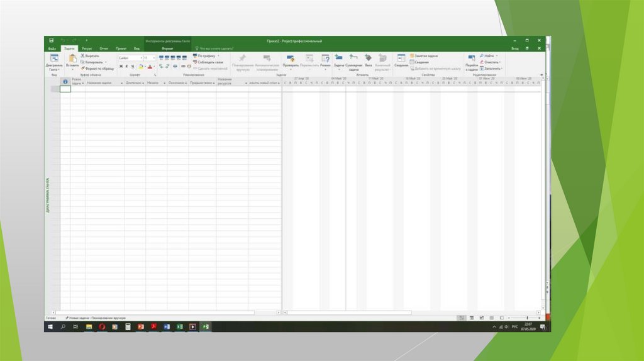Screen dimensions: 644x361
Task: Click the outdent task icon
Action: click(161, 66)
